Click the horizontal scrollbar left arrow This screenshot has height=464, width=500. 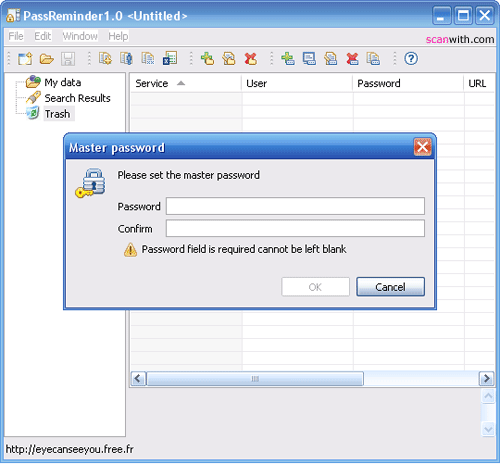[138, 379]
